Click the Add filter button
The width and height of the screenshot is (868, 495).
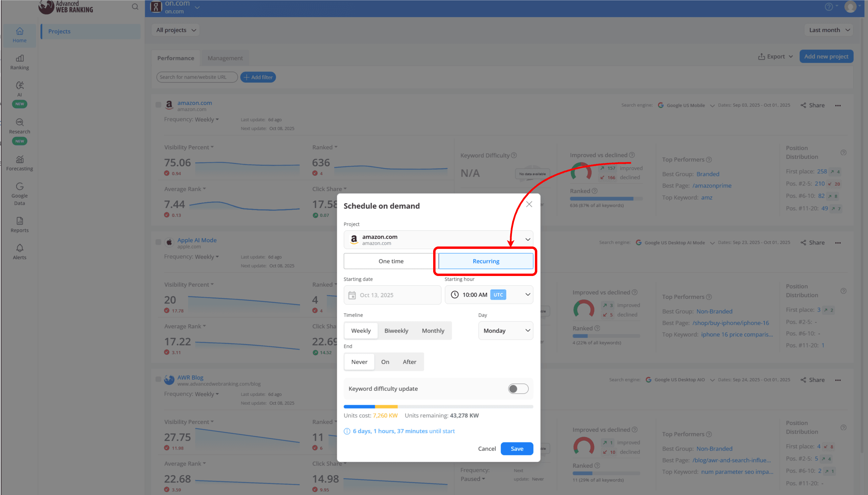click(258, 77)
